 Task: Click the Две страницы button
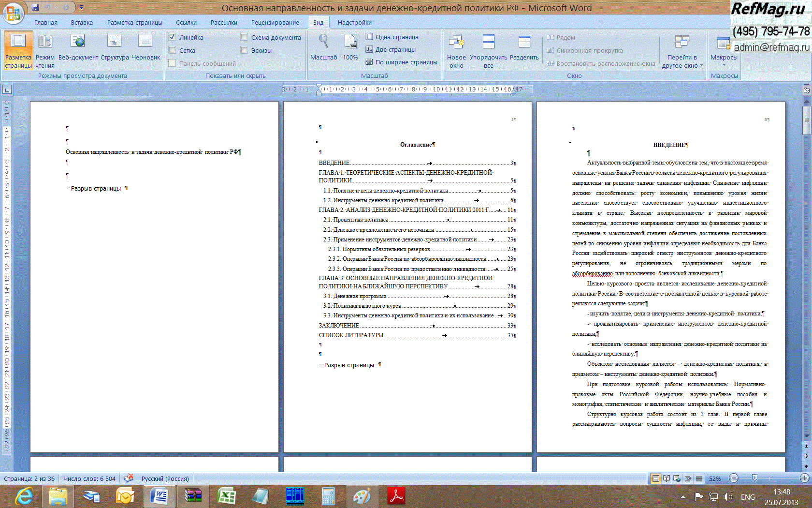[391, 49]
